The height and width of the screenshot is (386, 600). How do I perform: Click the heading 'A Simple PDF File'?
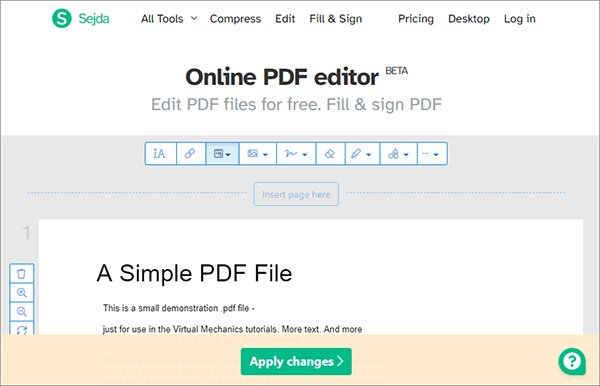tap(194, 274)
